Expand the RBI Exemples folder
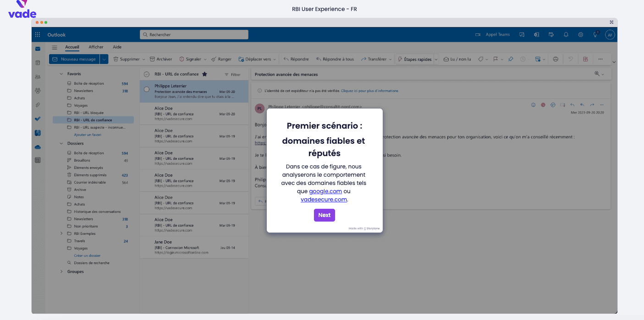Image resolution: width=644 pixels, height=320 pixels. (61, 233)
